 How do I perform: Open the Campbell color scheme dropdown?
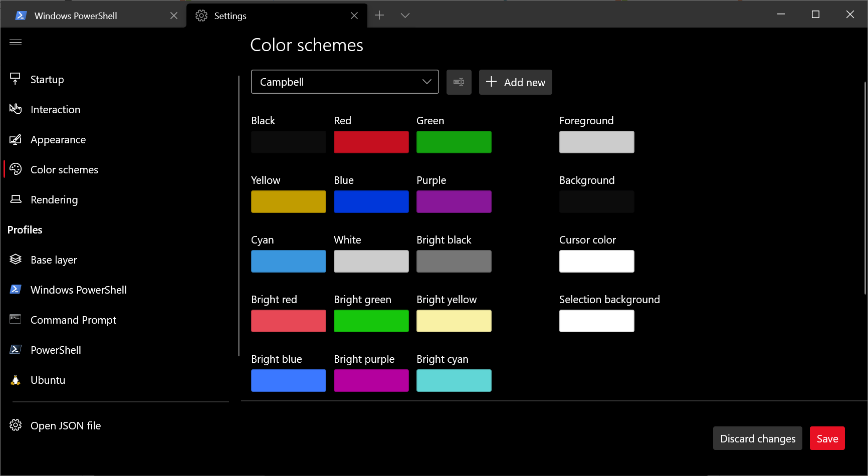[344, 82]
